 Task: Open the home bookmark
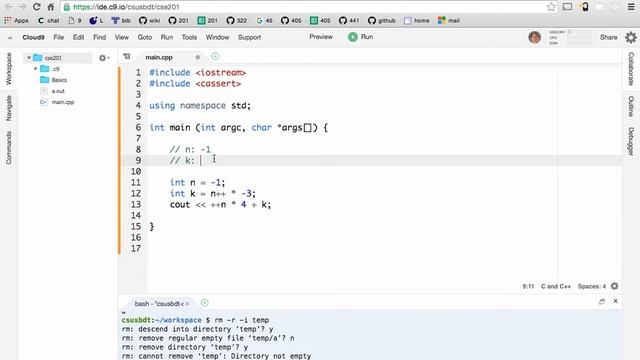pyautogui.click(x=417, y=20)
